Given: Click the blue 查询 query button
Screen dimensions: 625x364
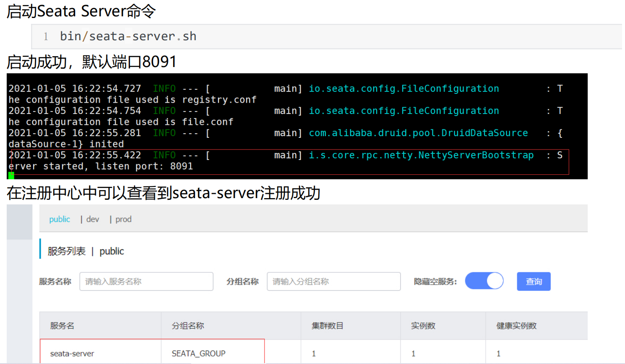Looking at the screenshot, I should [x=534, y=281].
